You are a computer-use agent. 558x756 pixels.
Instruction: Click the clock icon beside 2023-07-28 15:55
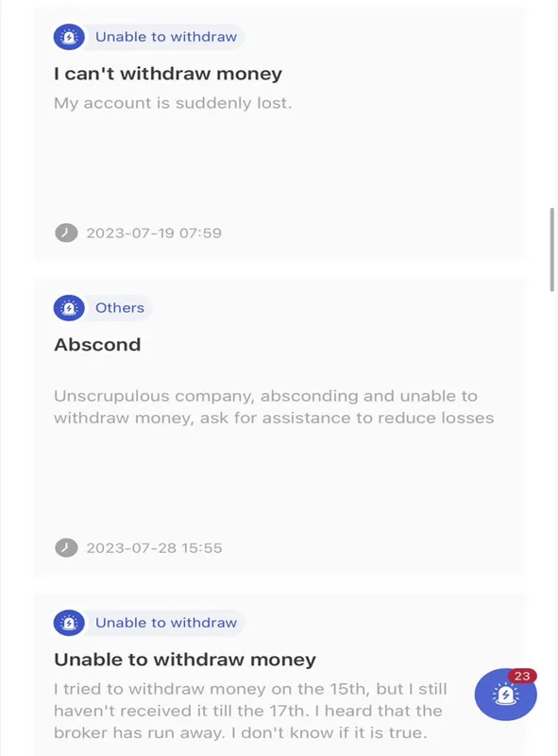coord(66,548)
